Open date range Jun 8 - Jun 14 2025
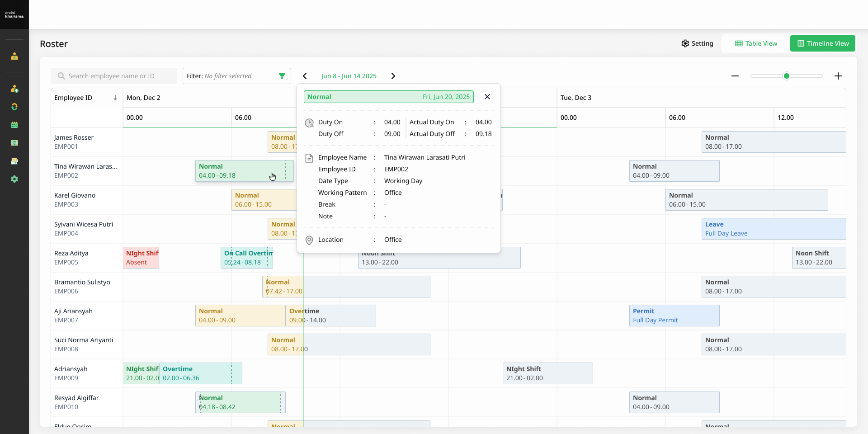 point(349,76)
